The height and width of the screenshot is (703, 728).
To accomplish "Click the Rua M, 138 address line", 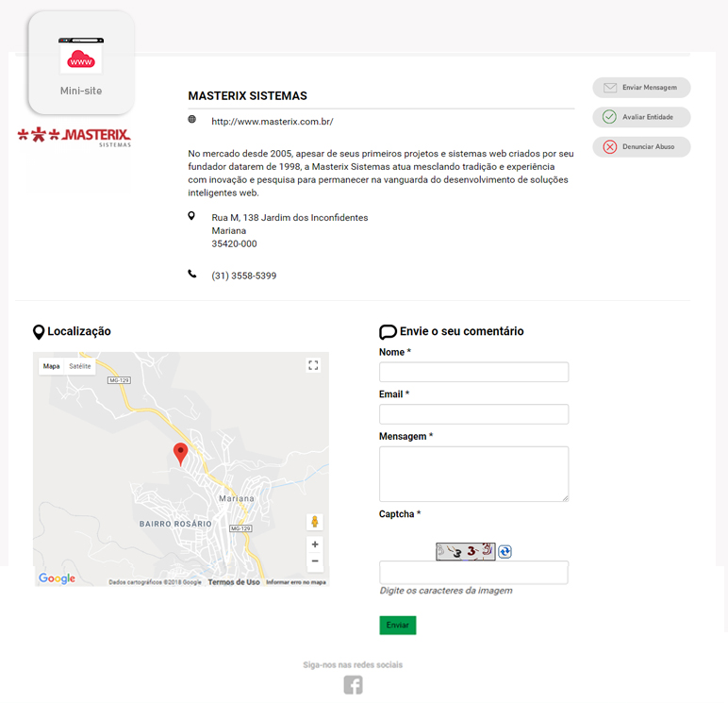I will click(x=290, y=218).
